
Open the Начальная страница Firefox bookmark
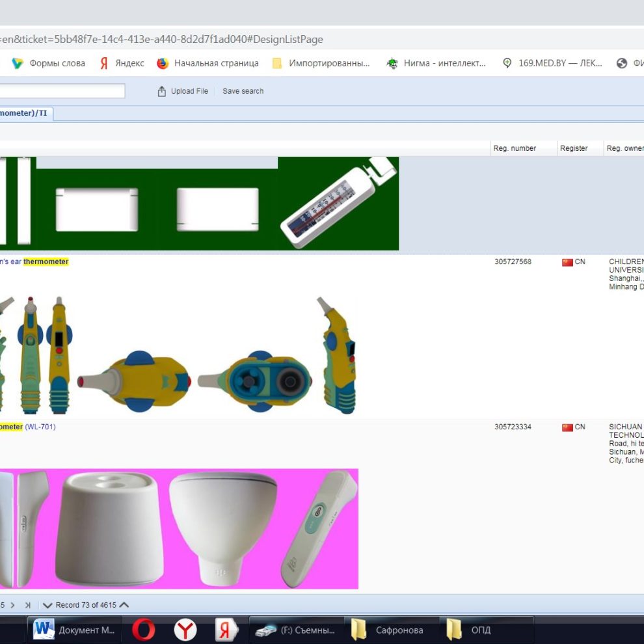pos(208,63)
